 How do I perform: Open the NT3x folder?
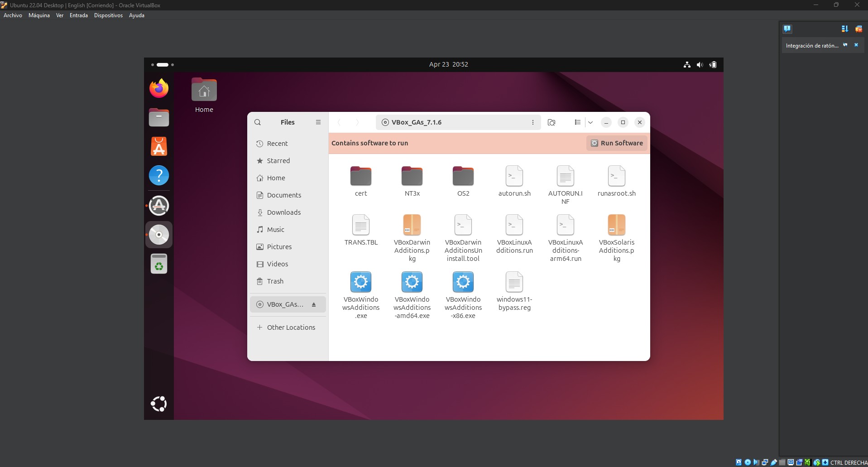click(412, 181)
